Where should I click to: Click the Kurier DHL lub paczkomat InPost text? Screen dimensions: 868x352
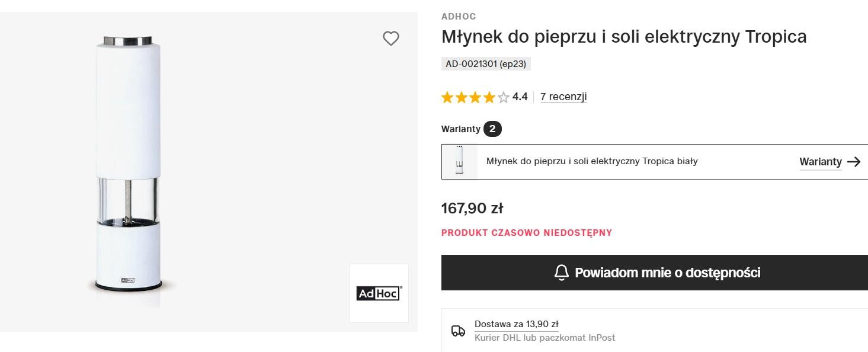pyautogui.click(x=544, y=338)
